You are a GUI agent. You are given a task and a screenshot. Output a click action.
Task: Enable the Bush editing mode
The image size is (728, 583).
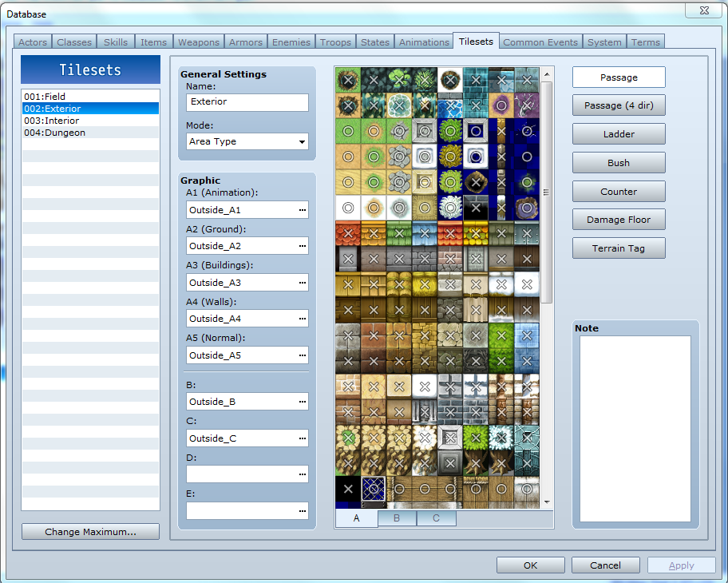coord(618,162)
